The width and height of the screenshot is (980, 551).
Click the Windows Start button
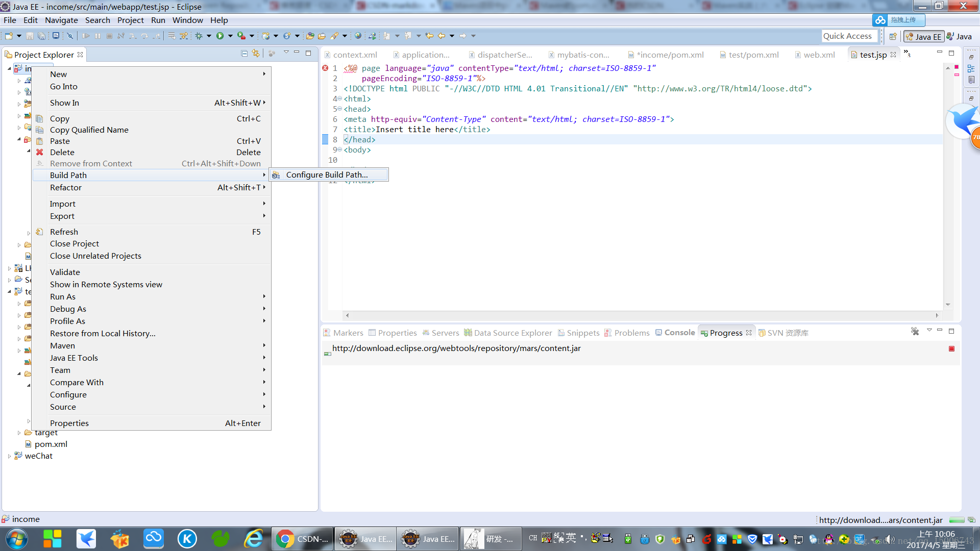point(16,539)
